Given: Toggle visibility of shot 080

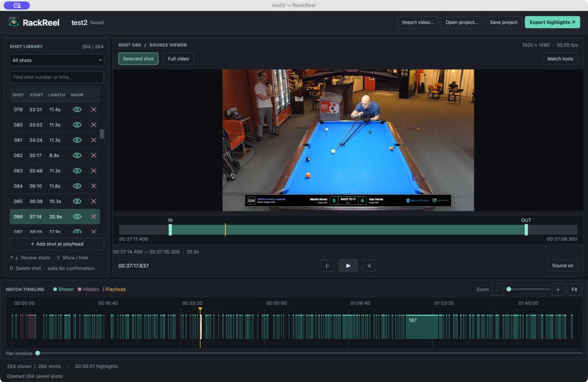Looking at the screenshot, I should [x=77, y=125].
